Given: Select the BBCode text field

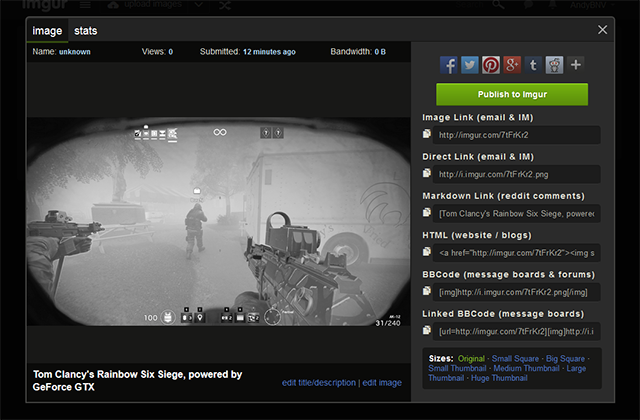Looking at the screenshot, I should click(517, 292).
